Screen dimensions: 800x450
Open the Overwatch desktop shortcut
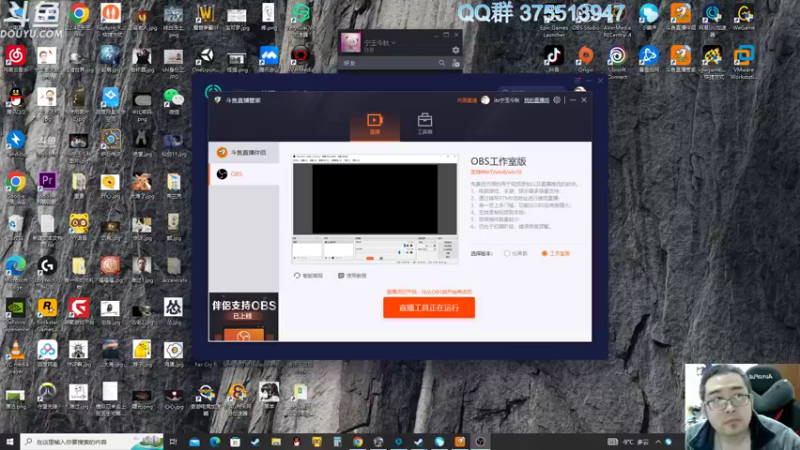(47, 396)
